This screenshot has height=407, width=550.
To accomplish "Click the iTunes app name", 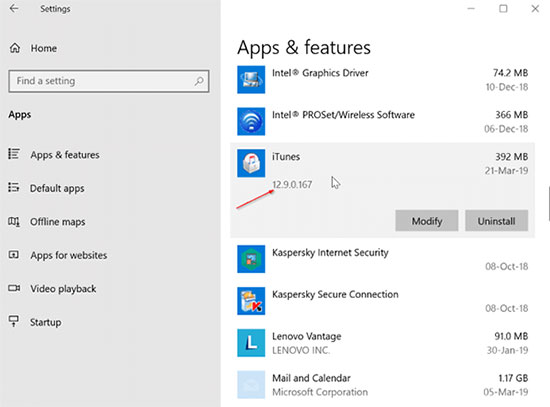I will (x=286, y=156).
